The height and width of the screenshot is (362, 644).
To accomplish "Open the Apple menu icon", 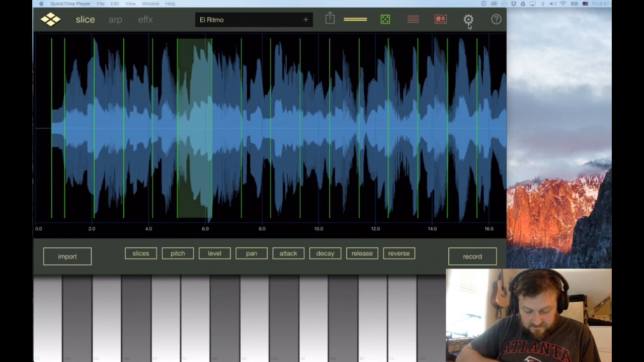I will 41,4.
